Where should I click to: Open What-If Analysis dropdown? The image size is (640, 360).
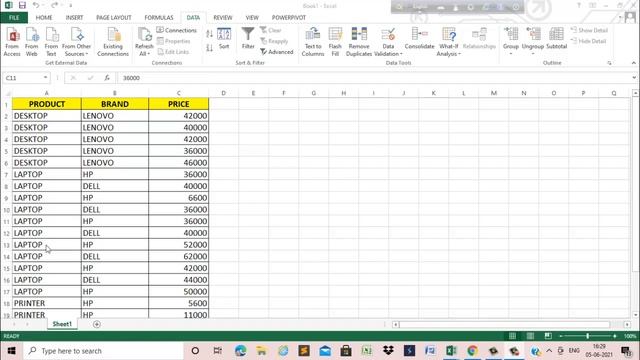pos(449,42)
